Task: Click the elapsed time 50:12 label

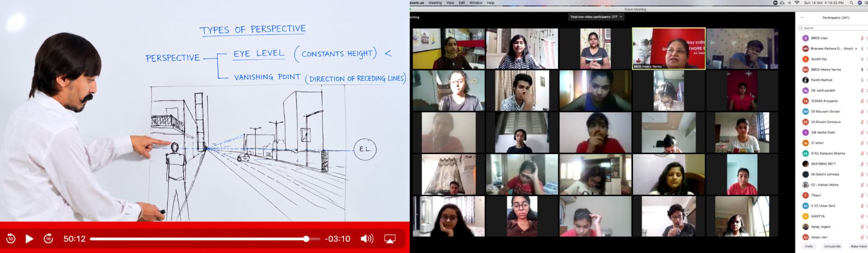Action: (75, 239)
